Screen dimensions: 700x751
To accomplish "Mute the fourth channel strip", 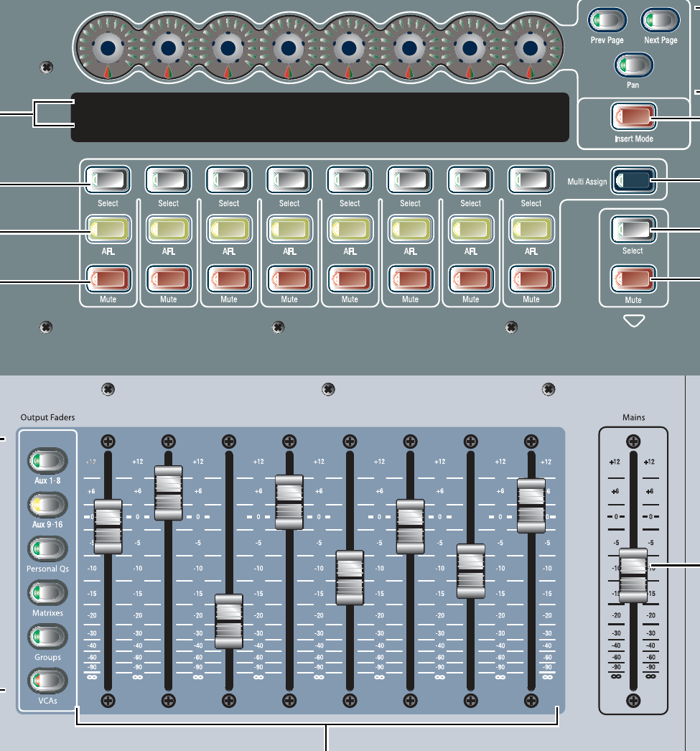I will point(289,279).
